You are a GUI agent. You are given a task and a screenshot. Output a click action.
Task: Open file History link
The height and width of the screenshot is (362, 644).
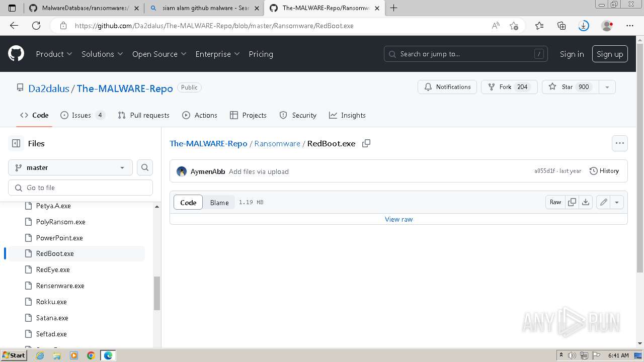point(604,171)
